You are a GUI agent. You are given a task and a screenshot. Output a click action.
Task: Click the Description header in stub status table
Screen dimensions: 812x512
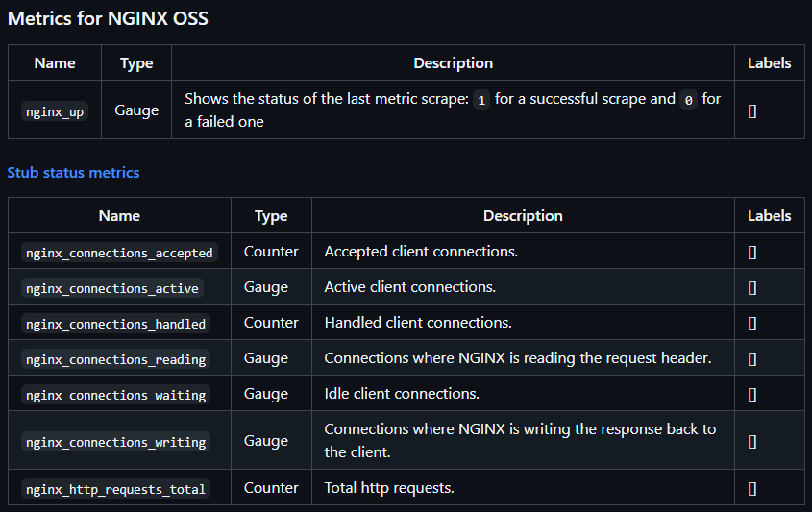point(523,216)
